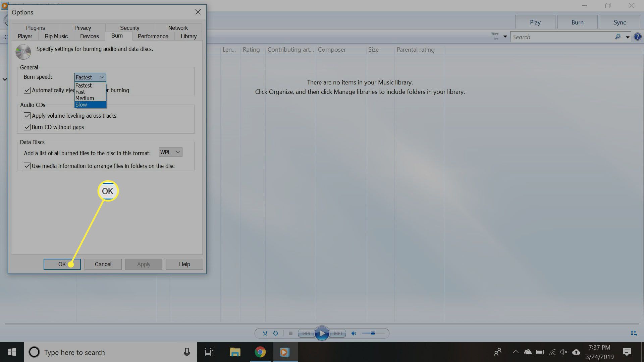Click the Help button in Options dialog
Image resolution: width=644 pixels, height=362 pixels.
[184, 264]
